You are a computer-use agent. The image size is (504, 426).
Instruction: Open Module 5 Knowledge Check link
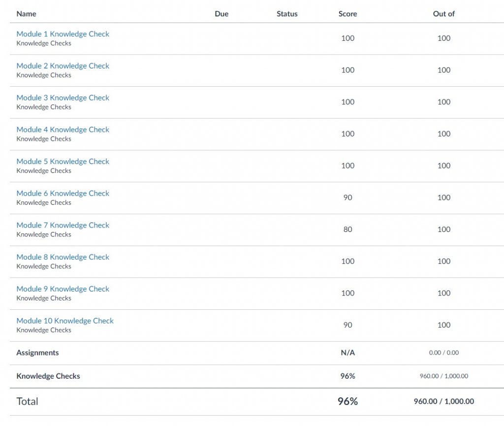point(63,162)
